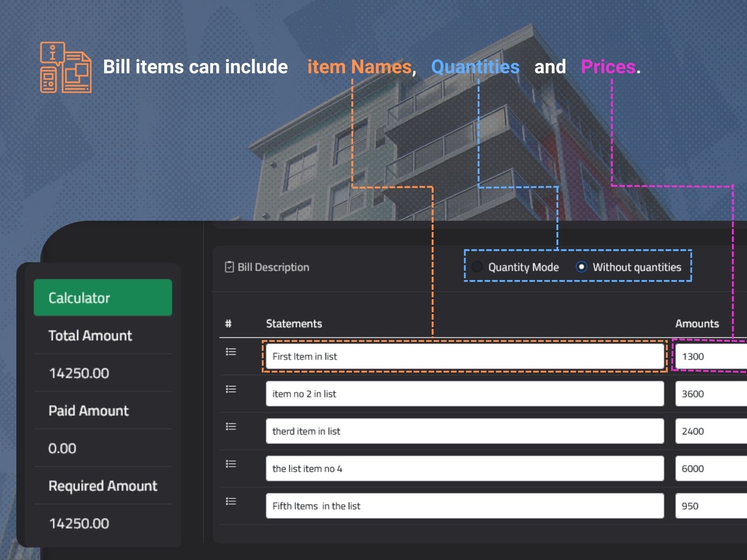The height and width of the screenshot is (560, 747).
Task: Click the 'First Item in list' statement field
Action: [465, 357]
